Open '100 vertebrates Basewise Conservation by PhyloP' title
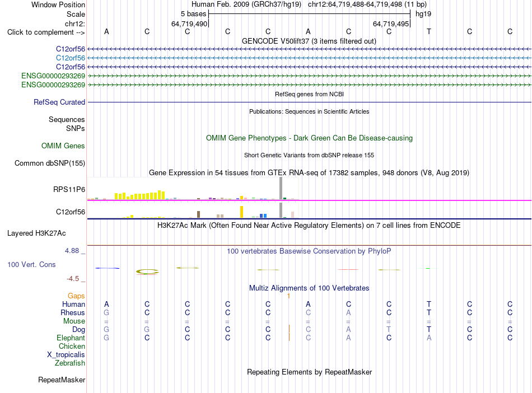Screen dimensions: 532x393 tap(309, 251)
